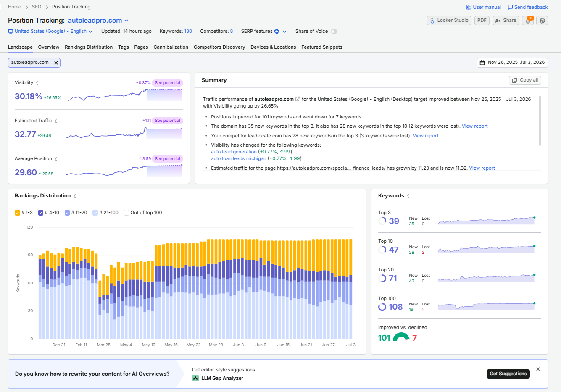The width and height of the screenshot is (561, 392).
Task: Open the auto lead generation keyword link
Action: pos(234,152)
